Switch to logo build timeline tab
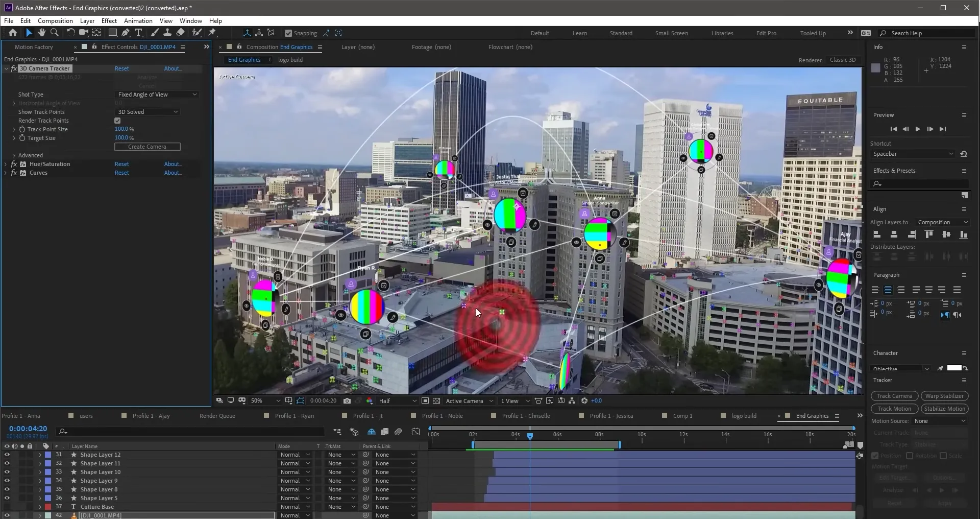 (744, 416)
